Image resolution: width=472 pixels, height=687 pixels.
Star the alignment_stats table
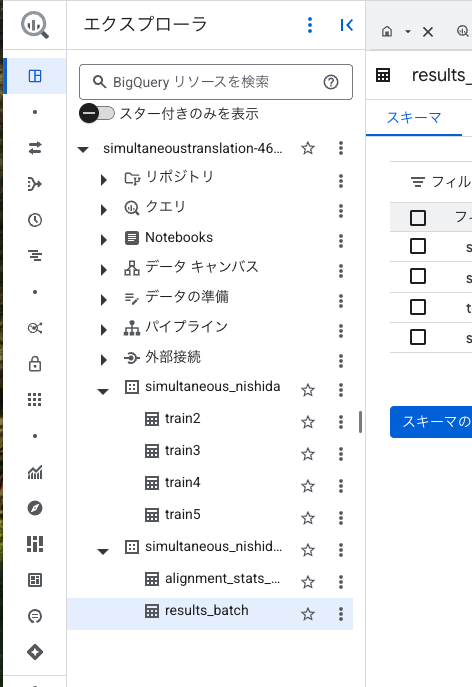click(308, 582)
